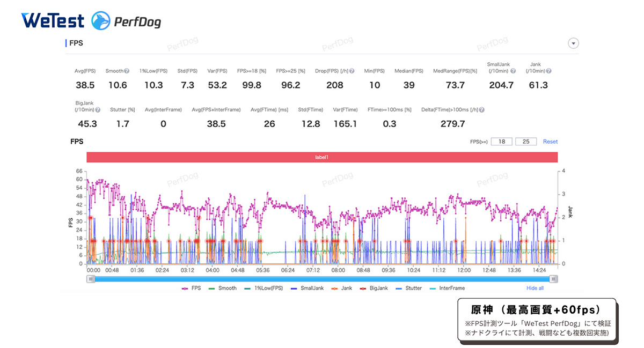Click the SmallJank question mark icon
Viewport: 644px width, 348px height.
click(x=513, y=71)
